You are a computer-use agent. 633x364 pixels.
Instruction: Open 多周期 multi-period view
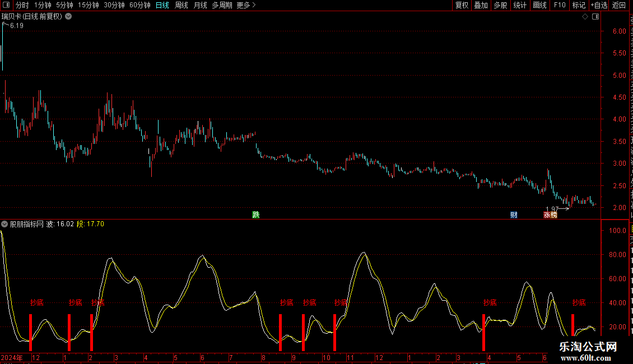pos(222,5)
